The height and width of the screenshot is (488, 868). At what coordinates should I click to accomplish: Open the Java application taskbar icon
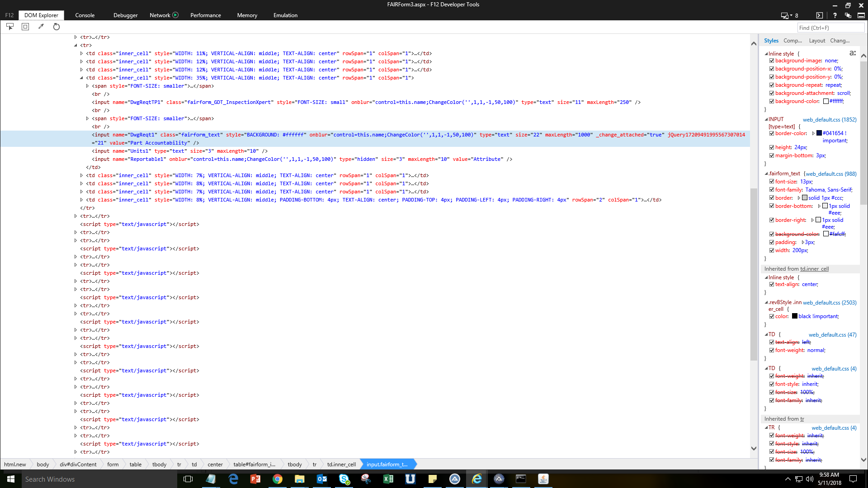coord(543,479)
